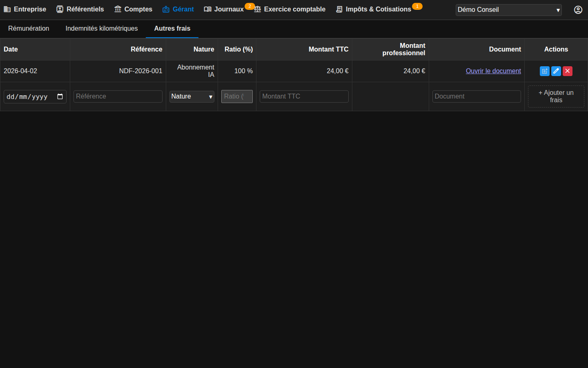Click the Journaux notification badge 2

click(x=249, y=6)
